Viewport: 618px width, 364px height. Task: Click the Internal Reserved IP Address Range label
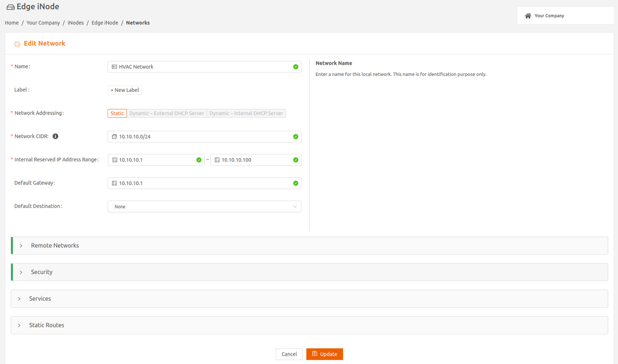56,160
